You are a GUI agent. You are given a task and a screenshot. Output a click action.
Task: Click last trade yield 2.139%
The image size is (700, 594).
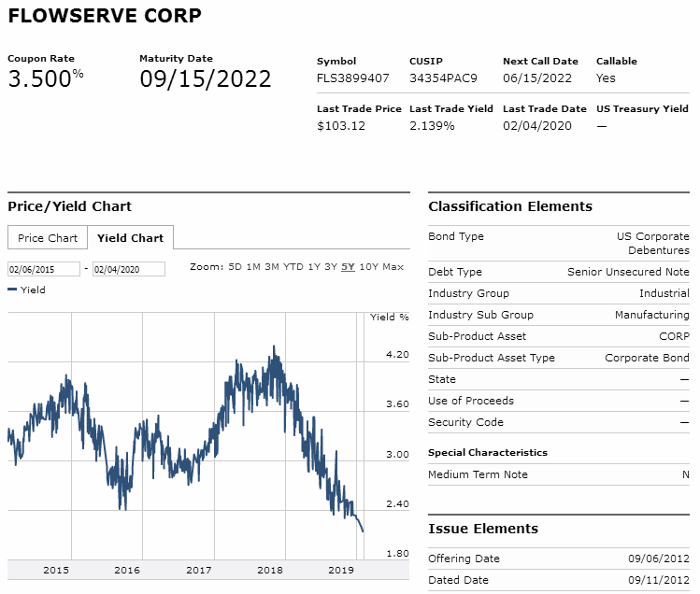tap(432, 126)
